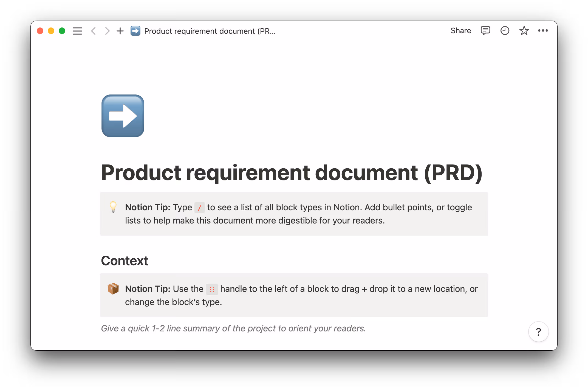Click the small arrow icon beside the tab title
Viewport: 588px width, 391px height.
(x=135, y=31)
